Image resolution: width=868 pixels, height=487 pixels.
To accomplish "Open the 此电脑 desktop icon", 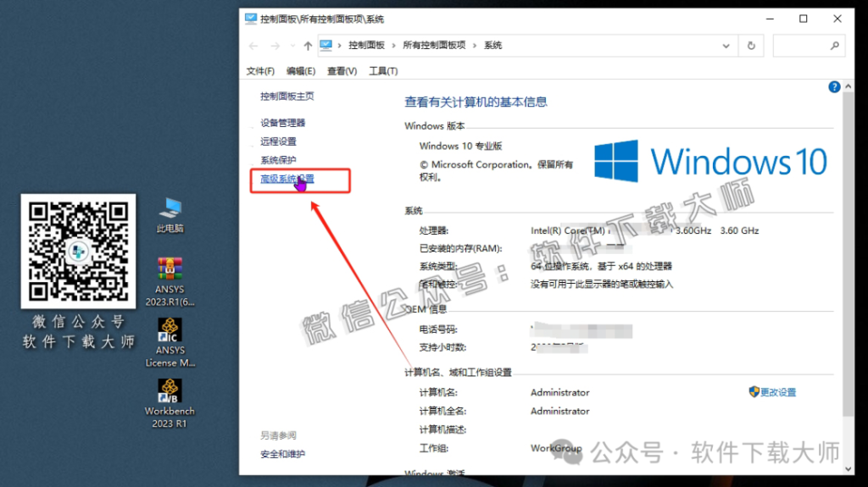I will point(170,215).
